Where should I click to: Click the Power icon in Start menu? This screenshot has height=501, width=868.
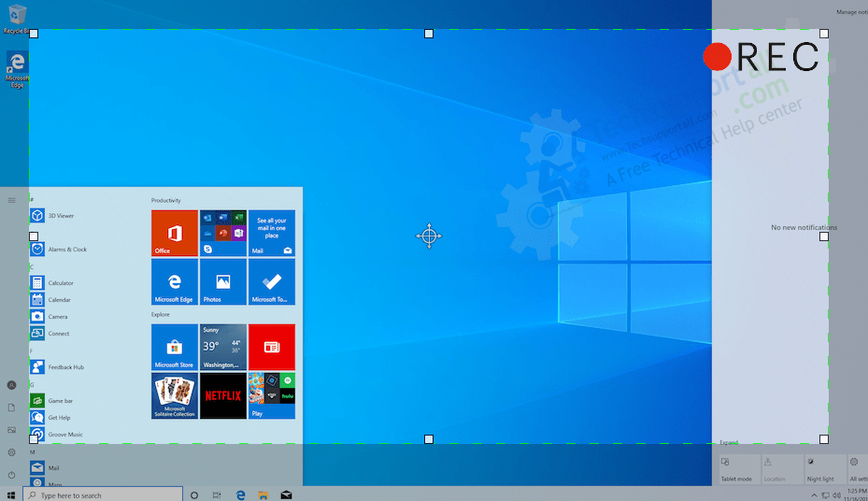(x=11, y=475)
